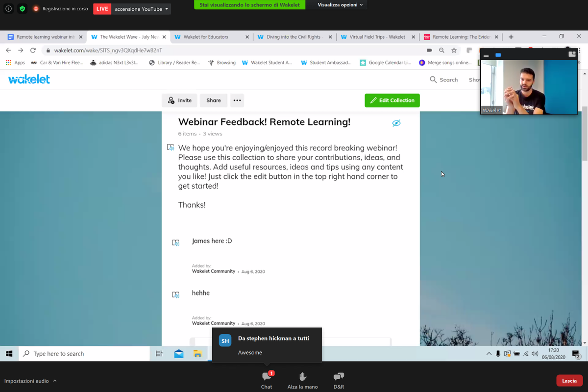Image resolution: width=588 pixels, height=392 pixels.
Task: Open 'adidas N3xt L3v3l' bookmark
Action: [x=114, y=63]
